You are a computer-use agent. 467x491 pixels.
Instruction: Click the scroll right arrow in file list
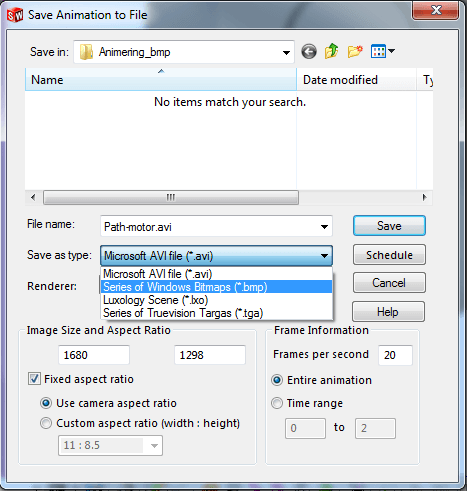coord(424,197)
